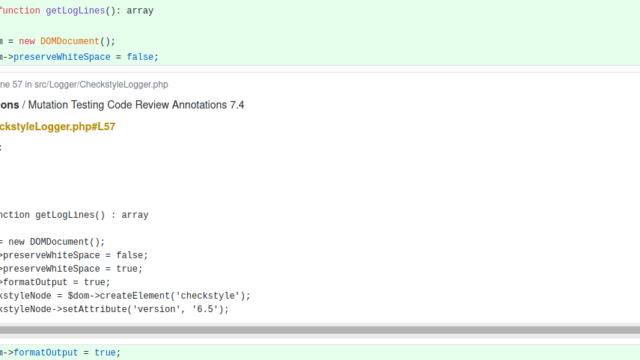The height and width of the screenshot is (360, 640).
Task: Click the horizontal scrollbar under the code block
Action: [x=320, y=330]
